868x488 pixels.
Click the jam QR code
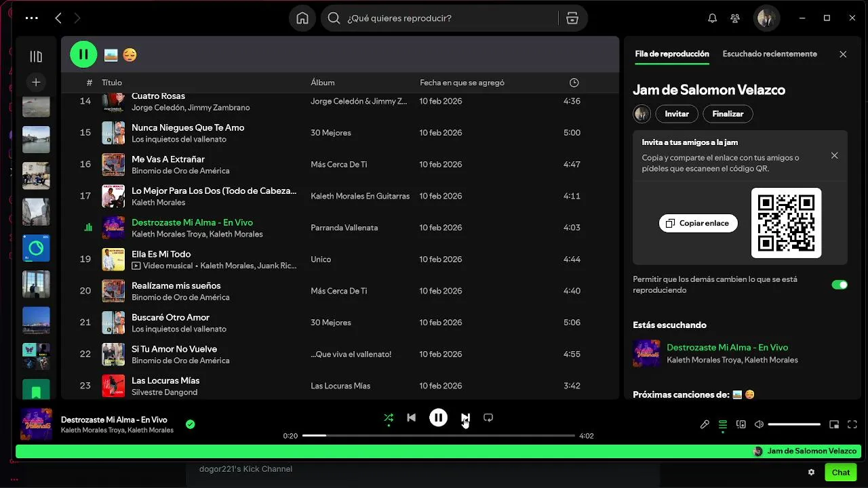(786, 223)
